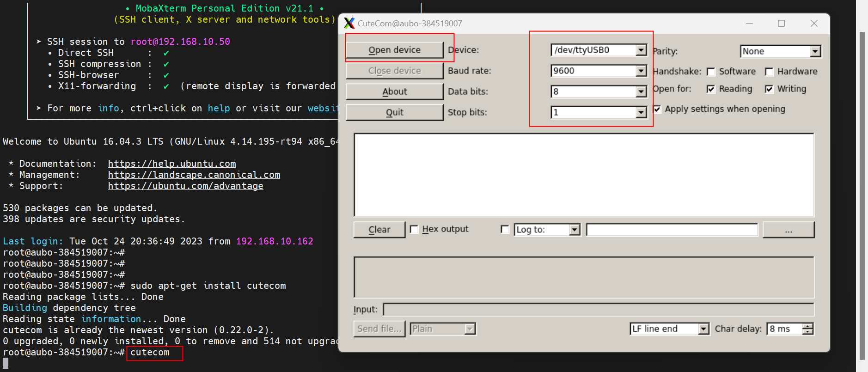
Task: Open the landscape.canonical.com link in terminal
Action: [194, 175]
